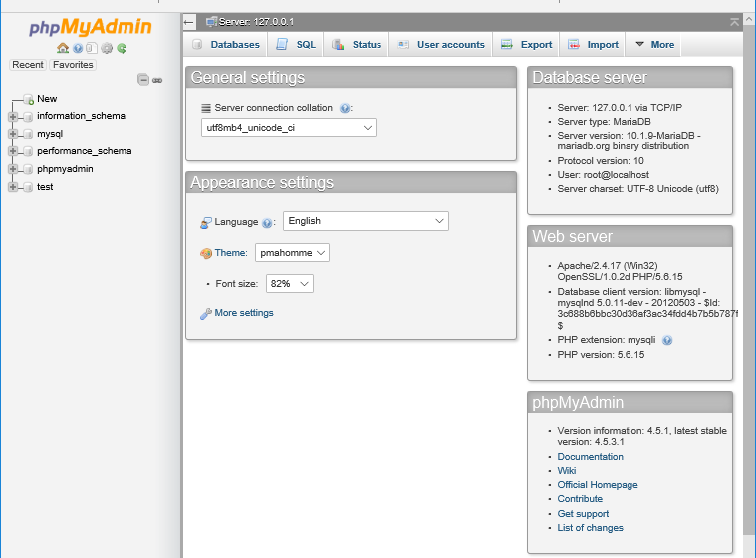Viewport: 756px width, 558px height.
Task: Open the Wiki link
Action: click(567, 471)
